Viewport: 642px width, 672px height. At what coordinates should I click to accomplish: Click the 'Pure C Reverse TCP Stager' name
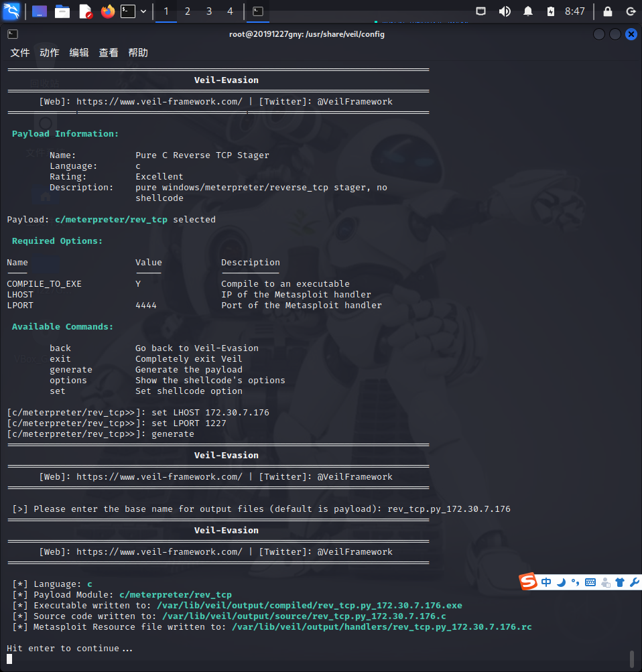(202, 155)
